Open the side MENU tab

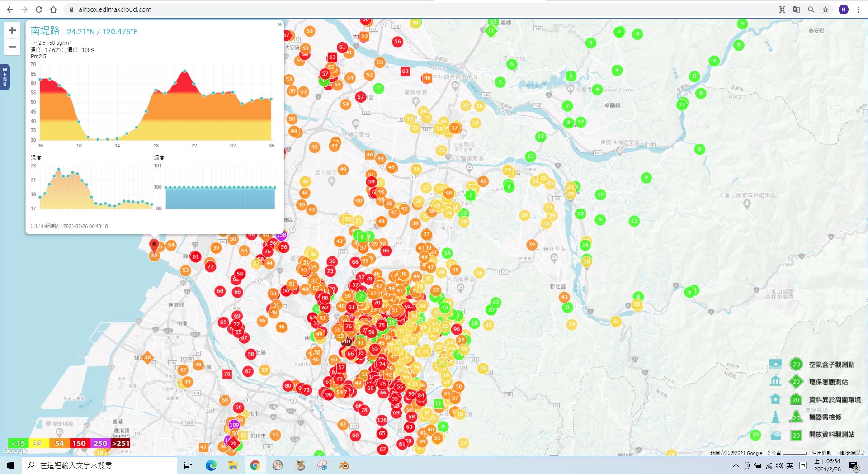click(x=5, y=77)
